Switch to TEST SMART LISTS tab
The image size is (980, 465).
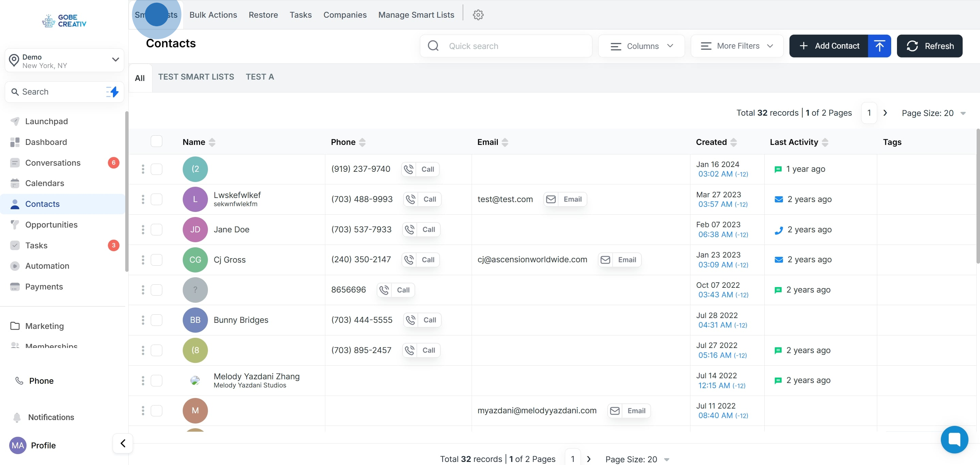tap(196, 77)
